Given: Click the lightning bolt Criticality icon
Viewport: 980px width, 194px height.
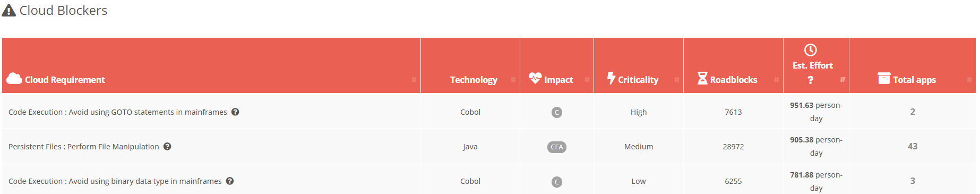Looking at the screenshot, I should click(611, 78).
